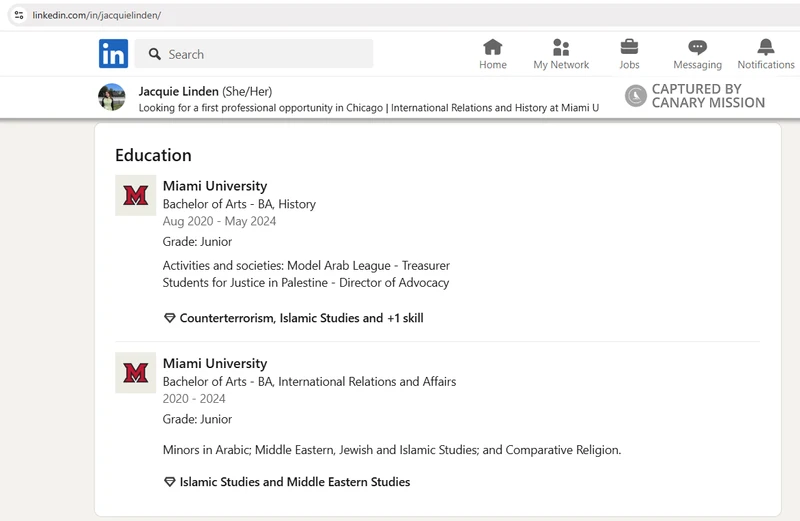Click the Miami University logo beside International Relations
800x521 pixels.
click(135, 373)
